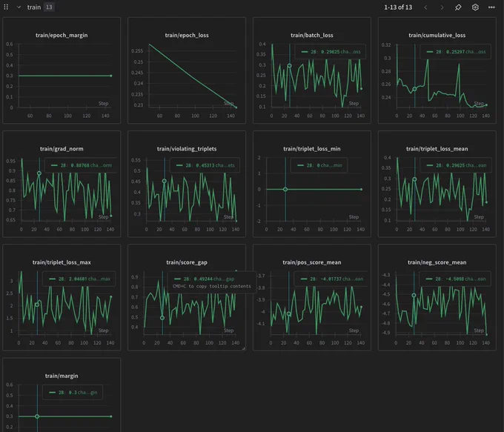Select the train/batch_loss chart title
Image resolution: width=504 pixels, height=432 pixels.
click(312, 35)
